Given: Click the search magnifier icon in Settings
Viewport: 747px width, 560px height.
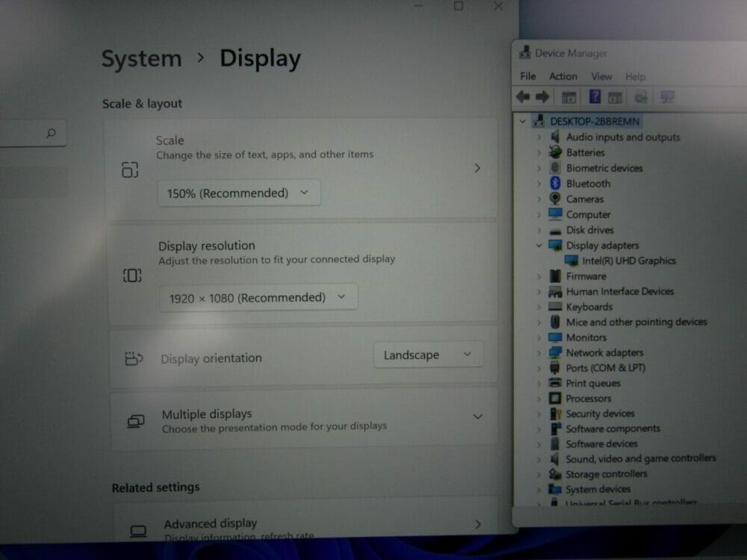Looking at the screenshot, I should (51, 133).
